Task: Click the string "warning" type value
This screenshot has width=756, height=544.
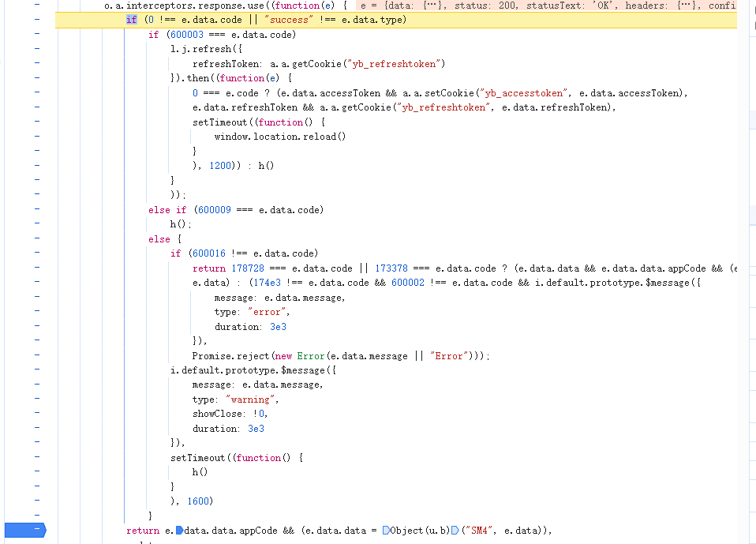Action: (x=251, y=400)
